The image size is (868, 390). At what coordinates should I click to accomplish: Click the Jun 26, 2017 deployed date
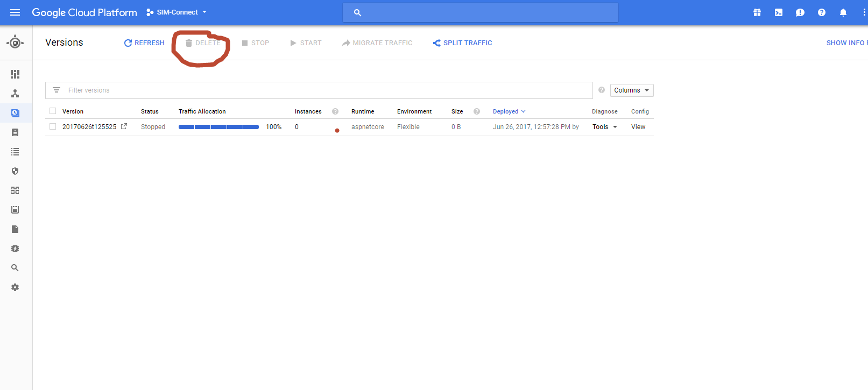point(535,127)
